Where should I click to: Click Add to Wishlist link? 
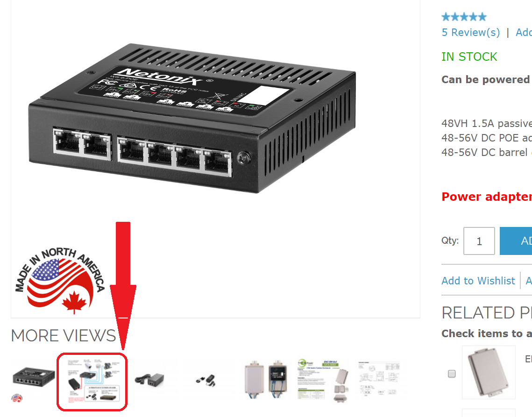click(478, 281)
